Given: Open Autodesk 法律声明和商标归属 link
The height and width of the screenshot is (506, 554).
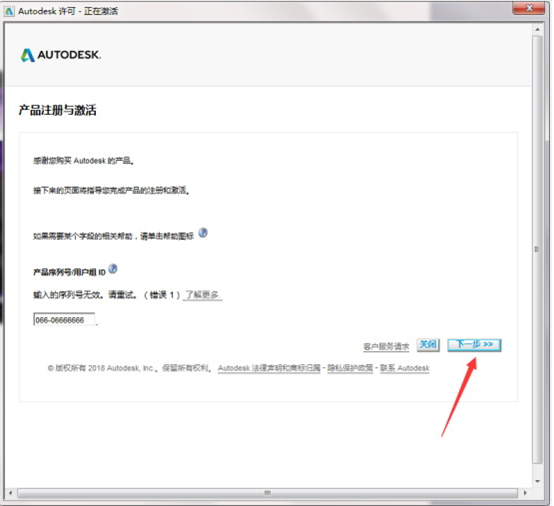Looking at the screenshot, I should click(269, 368).
